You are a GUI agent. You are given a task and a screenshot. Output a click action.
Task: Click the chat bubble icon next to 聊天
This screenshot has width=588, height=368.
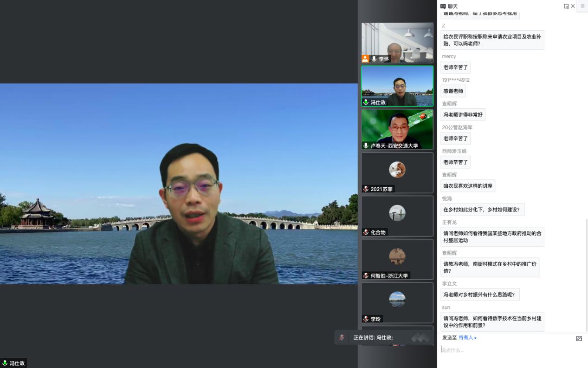(x=443, y=7)
